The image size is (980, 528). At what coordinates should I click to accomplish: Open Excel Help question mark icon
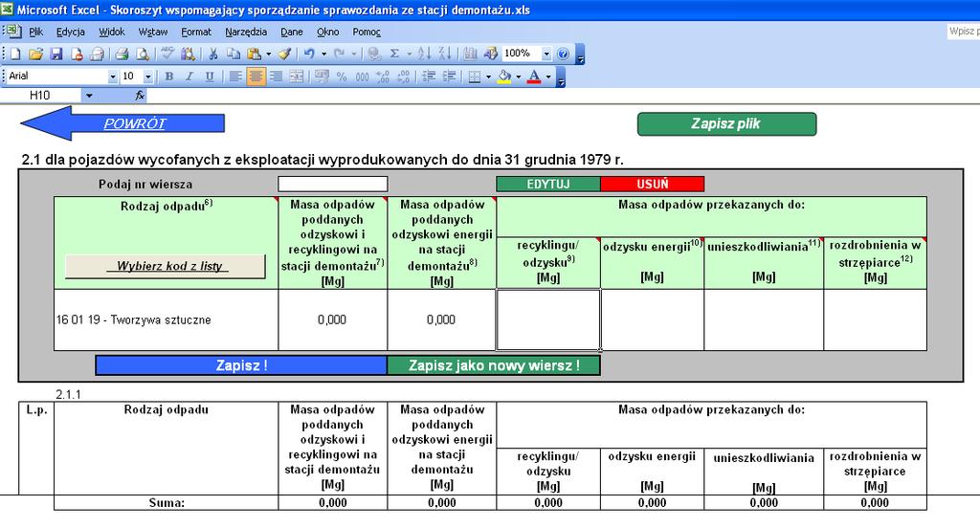click(x=563, y=55)
